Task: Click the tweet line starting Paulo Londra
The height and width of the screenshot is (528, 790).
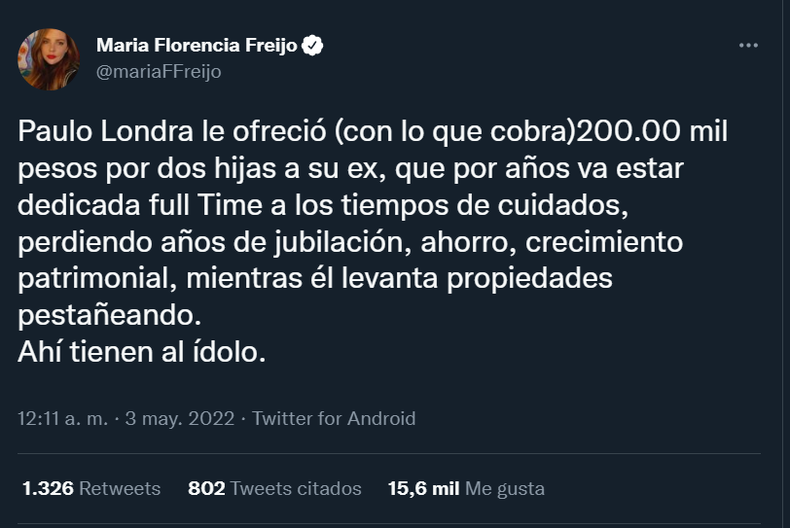Action: 373,132
